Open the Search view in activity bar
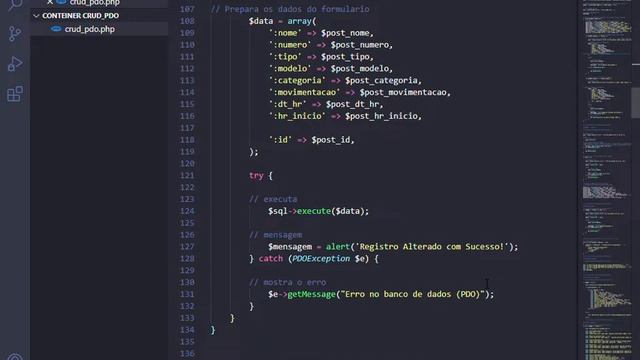 (15, 4)
